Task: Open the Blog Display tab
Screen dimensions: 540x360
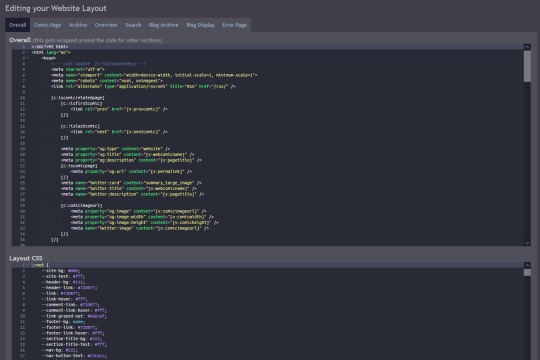Action: [200, 25]
